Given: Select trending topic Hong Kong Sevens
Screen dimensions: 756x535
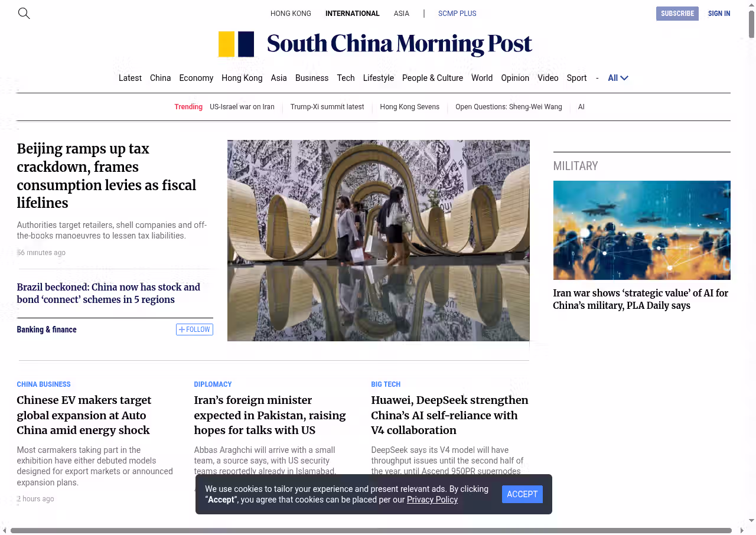Looking at the screenshot, I should 409,107.
